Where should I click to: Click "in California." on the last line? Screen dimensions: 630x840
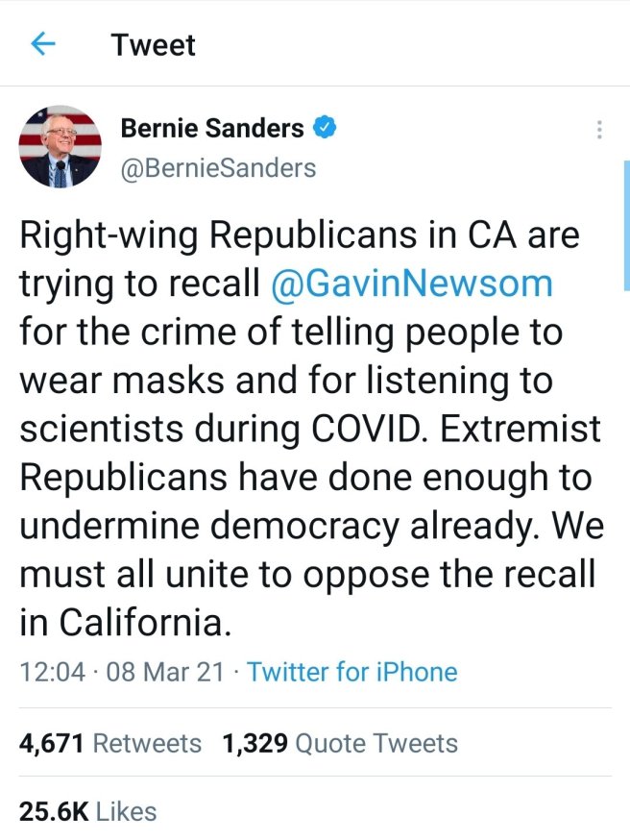(x=126, y=623)
